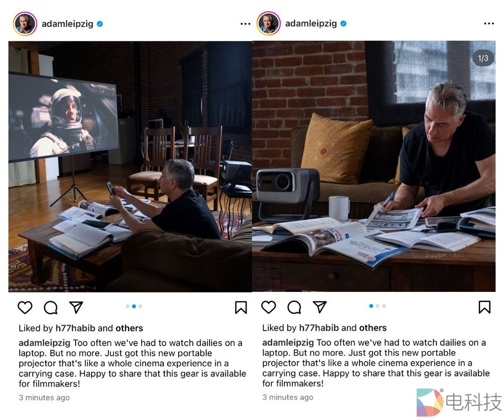Screen dimensions: 504x420
Task: Open comments on the right post
Action: [x=294, y=307]
